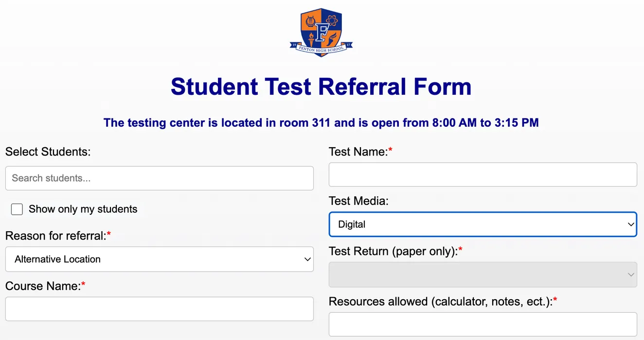This screenshot has width=644, height=340.
Task: Select Alternative Location in Reason for referral
Action: [160, 259]
